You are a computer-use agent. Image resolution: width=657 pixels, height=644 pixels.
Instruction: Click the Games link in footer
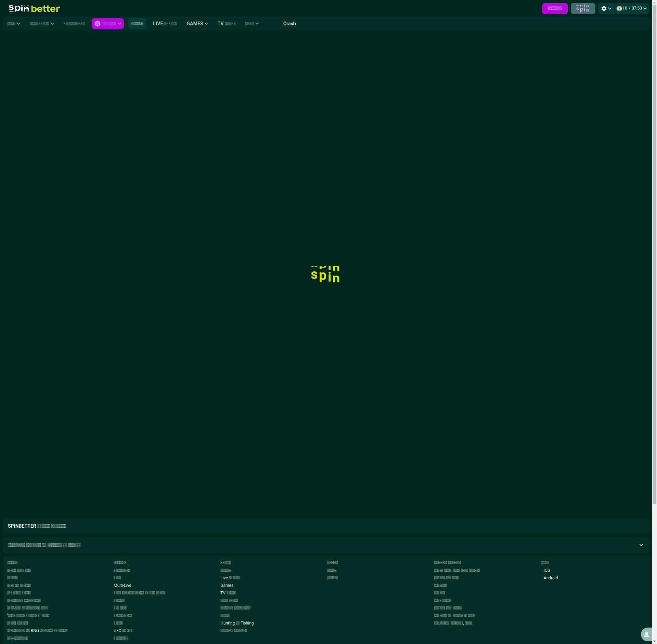click(x=227, y=585)
